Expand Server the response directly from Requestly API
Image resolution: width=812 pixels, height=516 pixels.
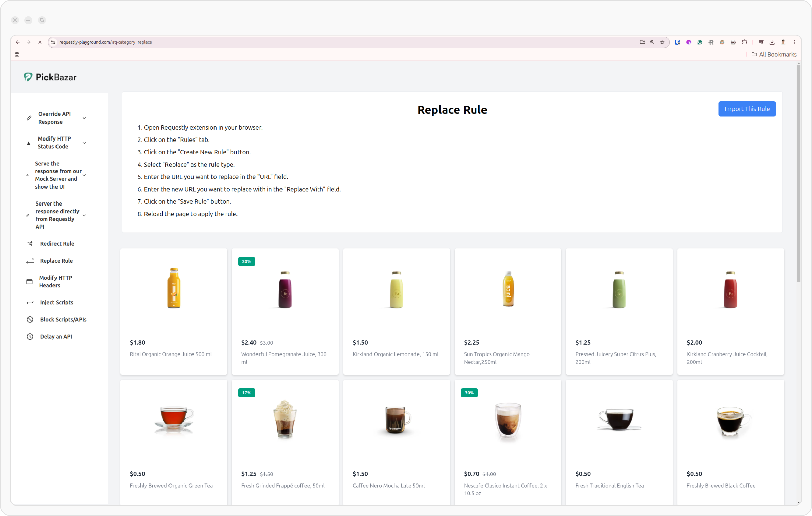[84, 215]
